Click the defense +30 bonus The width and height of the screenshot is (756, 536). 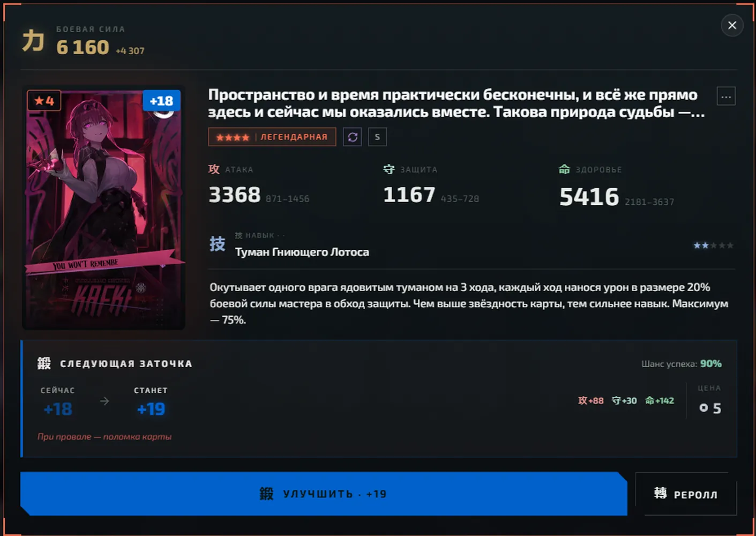[624, 400]
